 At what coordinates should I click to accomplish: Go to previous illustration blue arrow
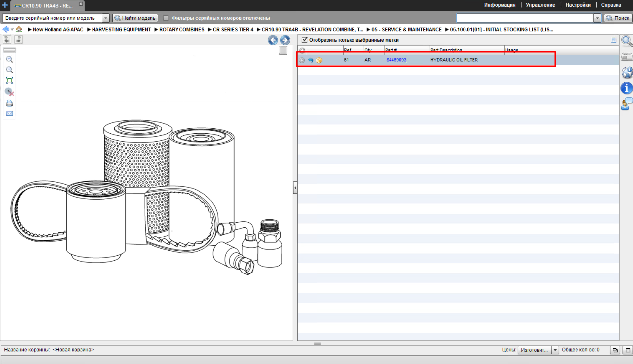(x=273, y=40)
